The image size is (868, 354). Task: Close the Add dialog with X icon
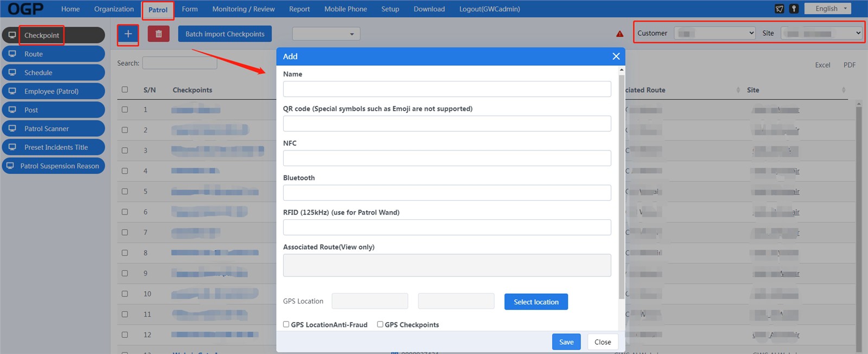(x=616, y=56)
